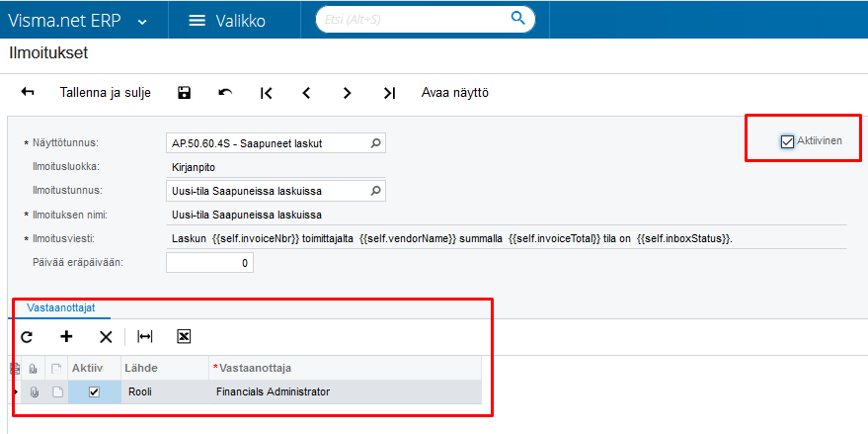Screen dimensions: 868x434
Task: Open the Valikko menu
Action: pos(226,21)
